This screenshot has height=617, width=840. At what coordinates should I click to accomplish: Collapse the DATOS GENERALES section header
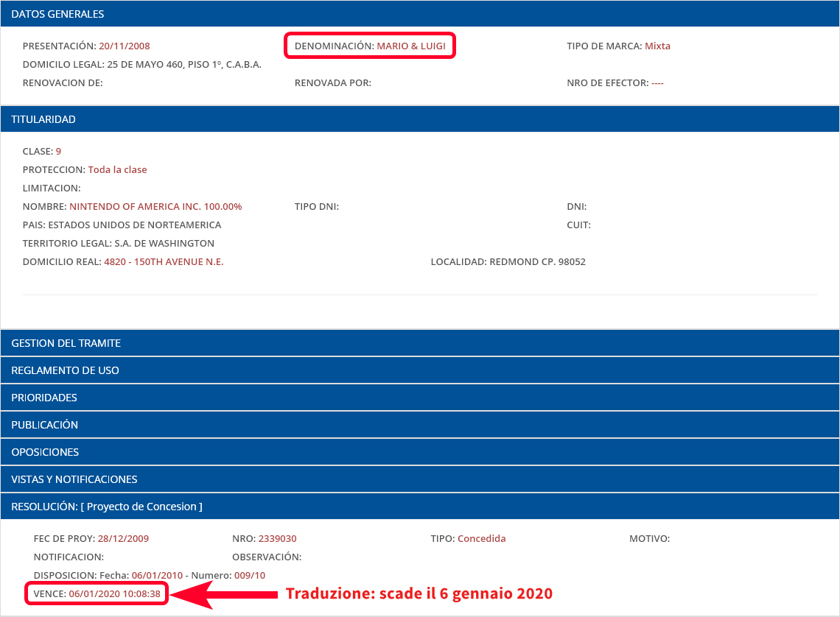tap(420, 14)
